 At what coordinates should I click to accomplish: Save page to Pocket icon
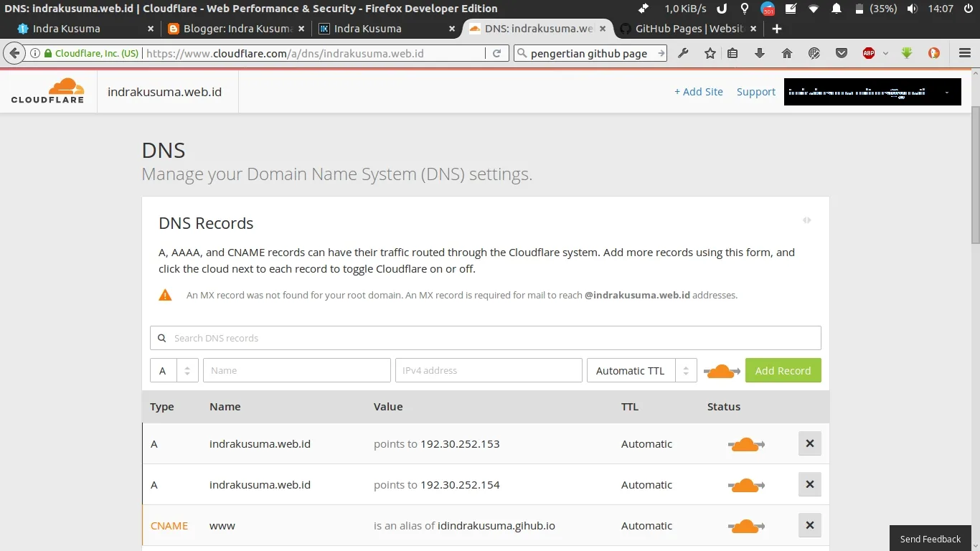point(842,53)
